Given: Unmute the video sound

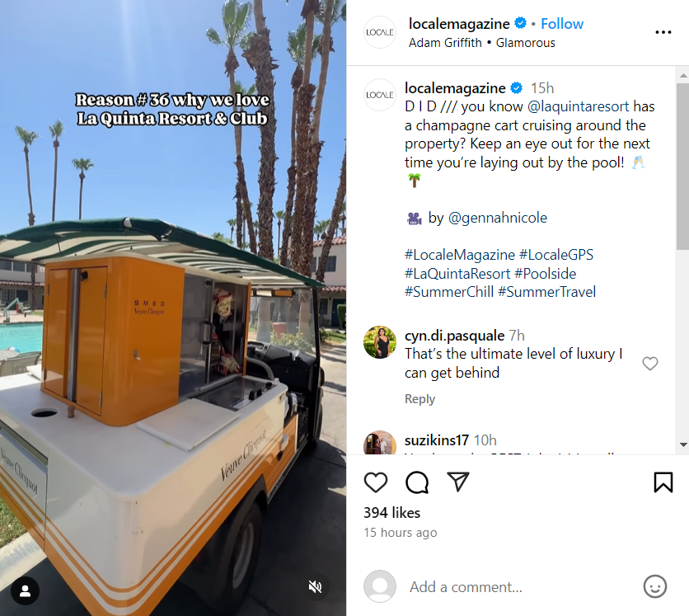Looking at the screenshot, I should 315,586.
